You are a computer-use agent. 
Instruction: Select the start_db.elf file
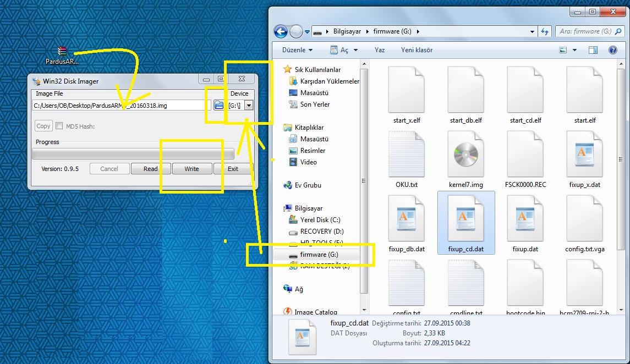466,96
